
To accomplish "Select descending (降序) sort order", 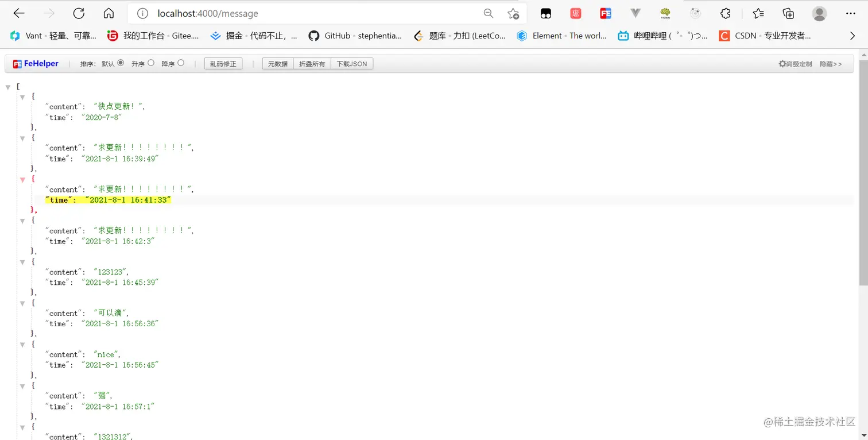I will (x=181, y=63).
